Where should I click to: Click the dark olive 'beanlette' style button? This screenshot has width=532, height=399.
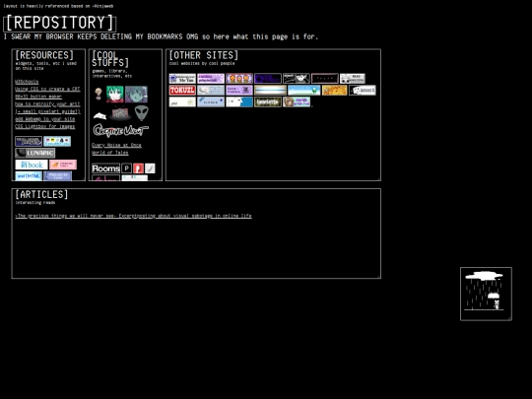coord(268,101)
